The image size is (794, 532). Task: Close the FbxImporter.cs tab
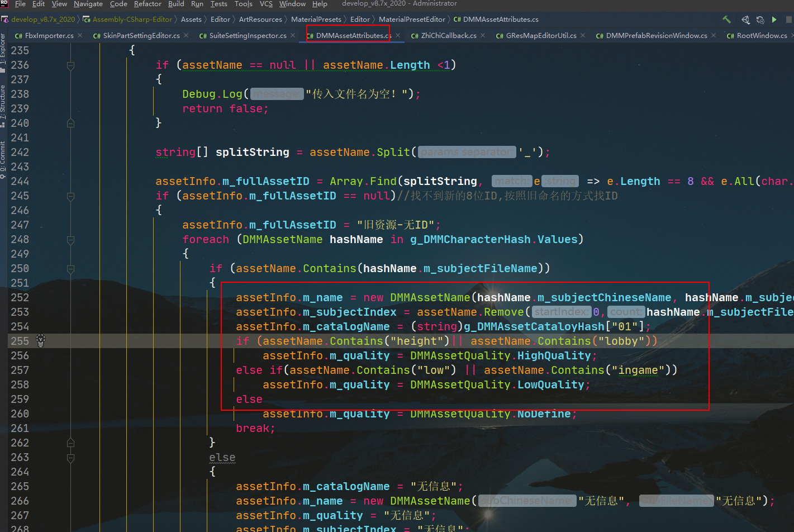pyautogui.click(x=80, y=35)
